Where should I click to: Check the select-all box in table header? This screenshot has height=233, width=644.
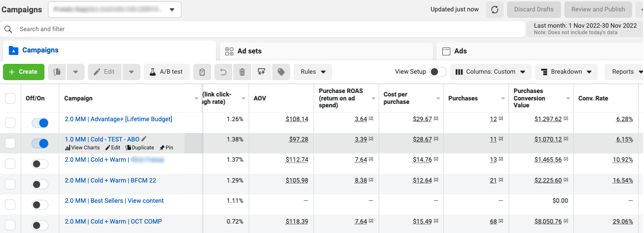click(10, 98)
